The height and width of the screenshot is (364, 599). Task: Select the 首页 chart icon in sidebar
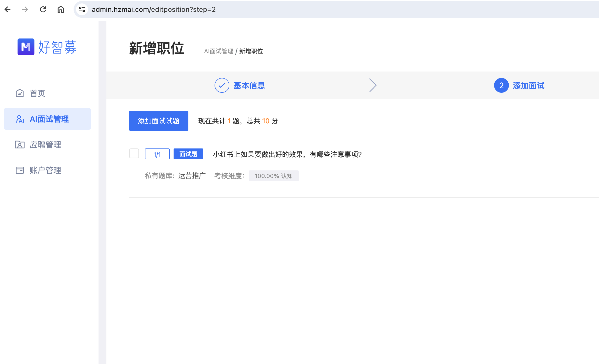click(20, 93)
